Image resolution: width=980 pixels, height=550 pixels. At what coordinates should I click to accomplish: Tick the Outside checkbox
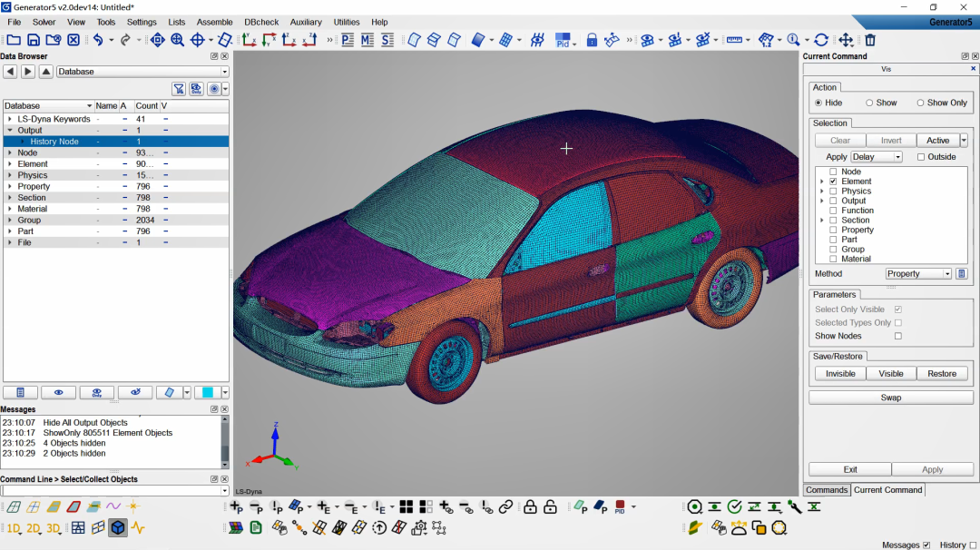pos(921,157)
